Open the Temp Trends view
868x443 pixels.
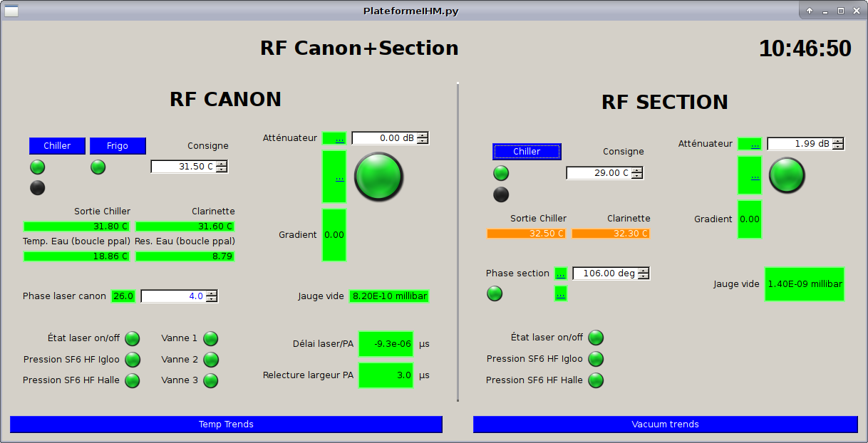click(x=226, y=424)
